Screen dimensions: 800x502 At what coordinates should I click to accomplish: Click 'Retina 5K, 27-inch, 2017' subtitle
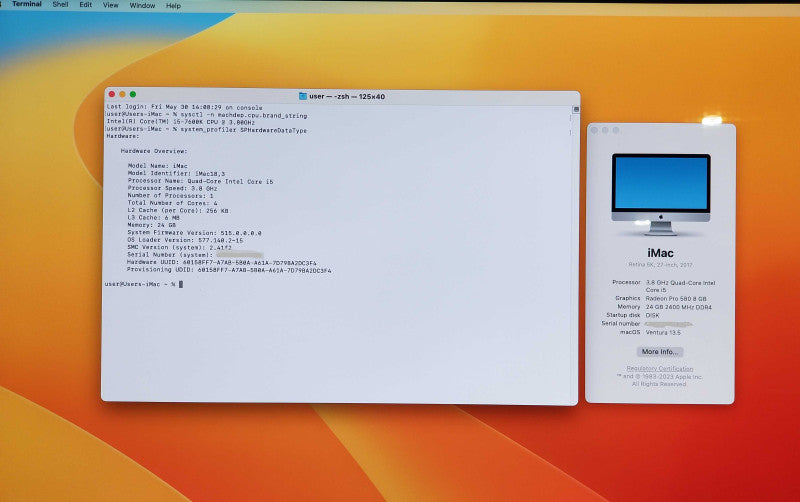[x=660, y=265]
